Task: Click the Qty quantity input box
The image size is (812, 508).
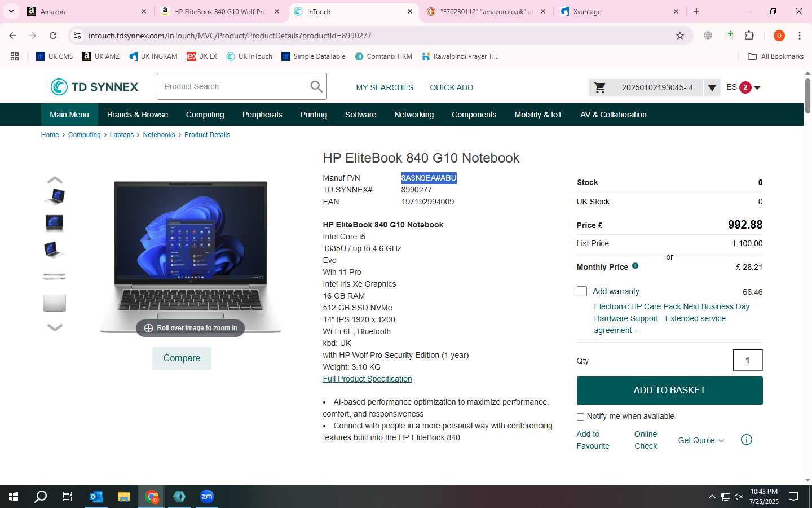Action: pyautogui.click(x=748, y=360)
